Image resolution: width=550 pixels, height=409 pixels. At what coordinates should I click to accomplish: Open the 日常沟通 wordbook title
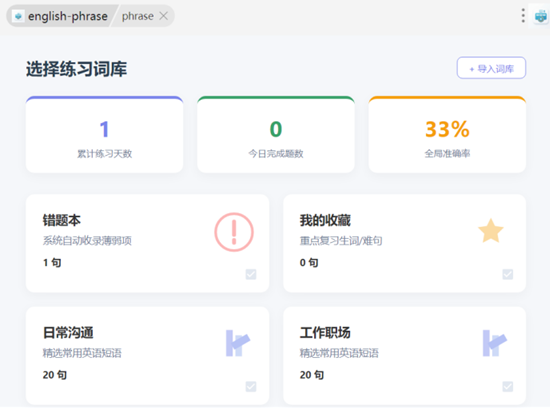(68, 333)
